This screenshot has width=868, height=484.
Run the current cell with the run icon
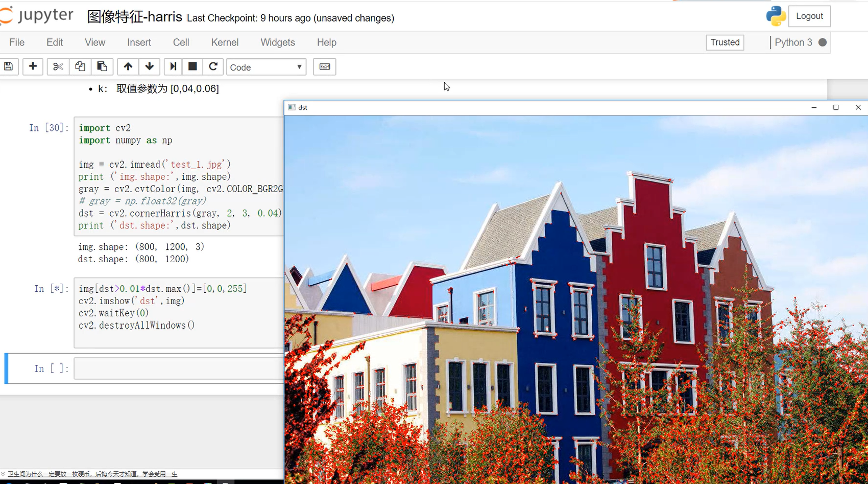[x=173, y=67]
